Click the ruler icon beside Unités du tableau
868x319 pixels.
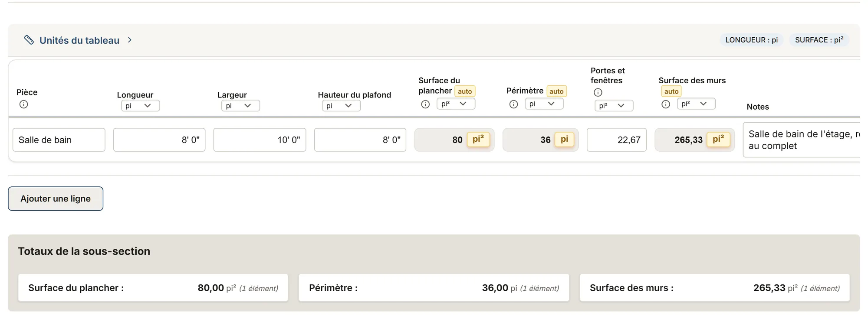click(29, 40)
